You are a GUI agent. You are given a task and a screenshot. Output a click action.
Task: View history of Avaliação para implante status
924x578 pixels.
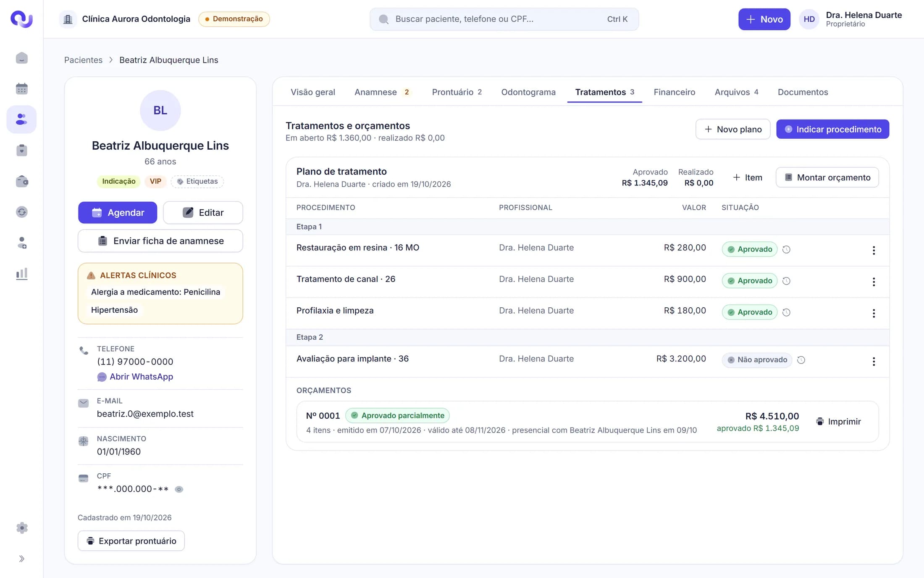[801, 360]
